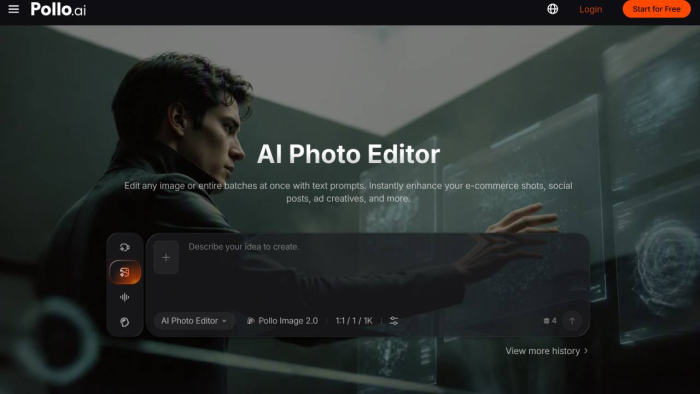Click the up-arrow submit button
Image resolution: width=700 pixels, height=394 pixels.
click(x=572, y=321)
